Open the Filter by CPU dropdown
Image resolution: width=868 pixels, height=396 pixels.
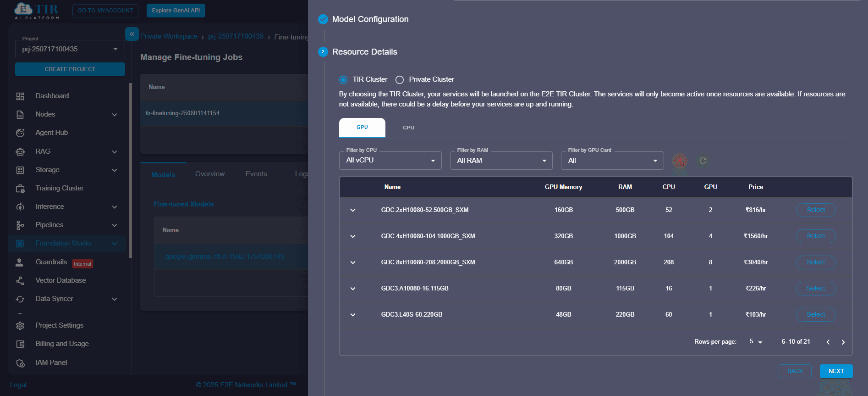pyautogui.click(x=390, y=161)
